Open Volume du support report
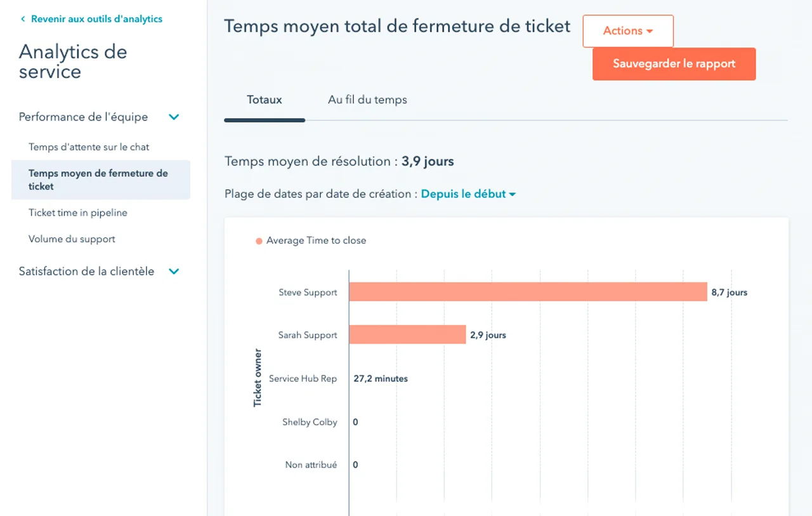Image resolution: width=812 pixels, height=516 pixels. click(72, 239)
